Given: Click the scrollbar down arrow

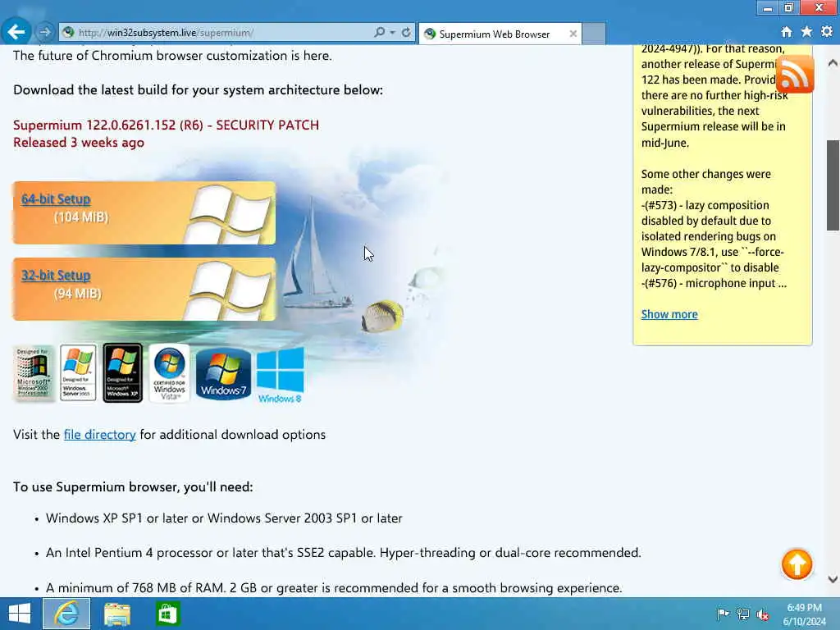Looking at the screenshot, I should pos(833,579).
